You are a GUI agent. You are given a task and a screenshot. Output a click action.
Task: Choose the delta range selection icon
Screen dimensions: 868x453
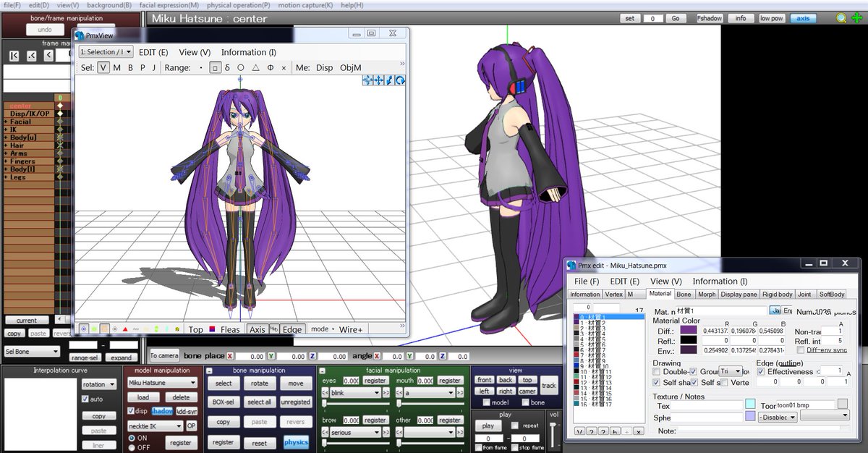point(227,67)
